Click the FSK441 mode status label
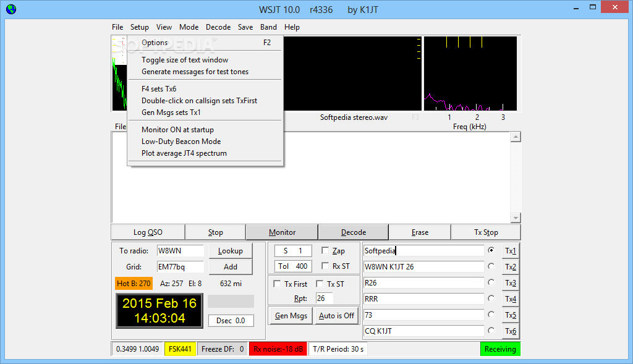 tap(180, 349)
